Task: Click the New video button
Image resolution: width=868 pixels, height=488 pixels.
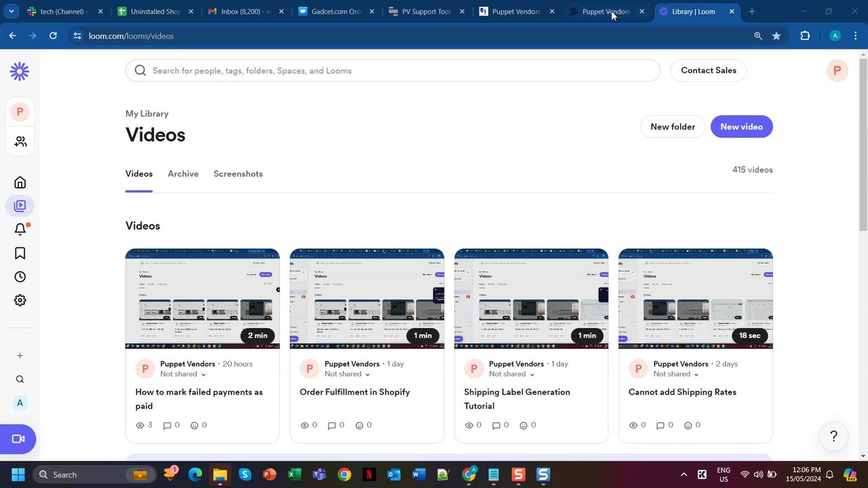Action: coord(741,127)
